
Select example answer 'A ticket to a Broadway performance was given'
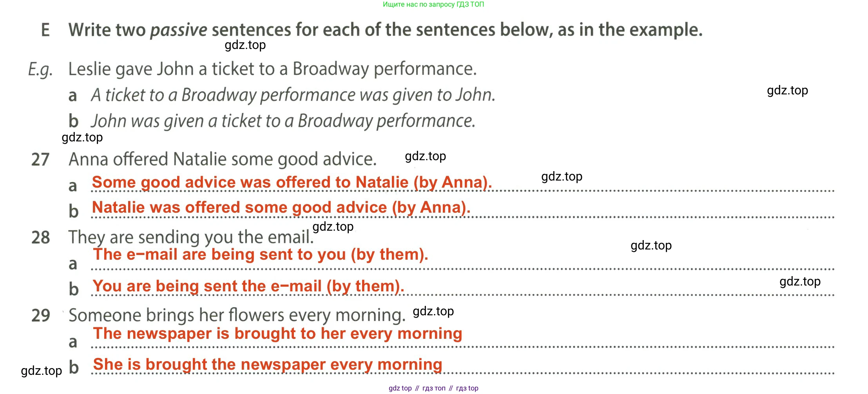293,95
